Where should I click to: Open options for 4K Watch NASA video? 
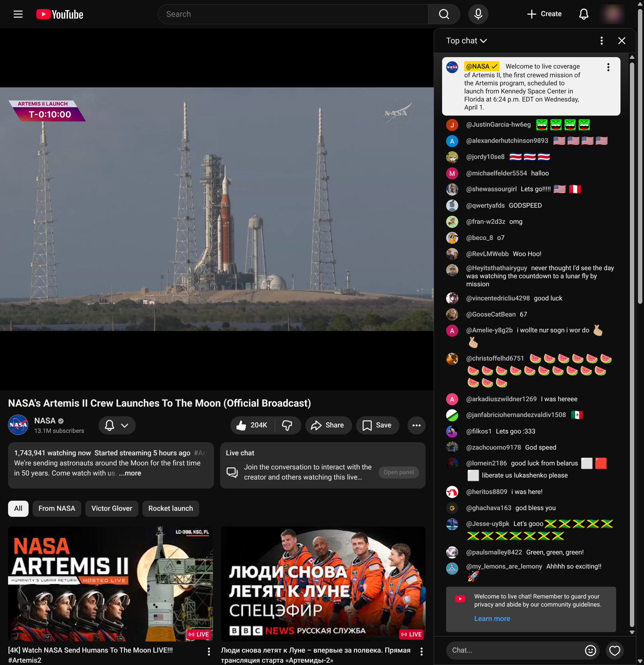(209, 652)
